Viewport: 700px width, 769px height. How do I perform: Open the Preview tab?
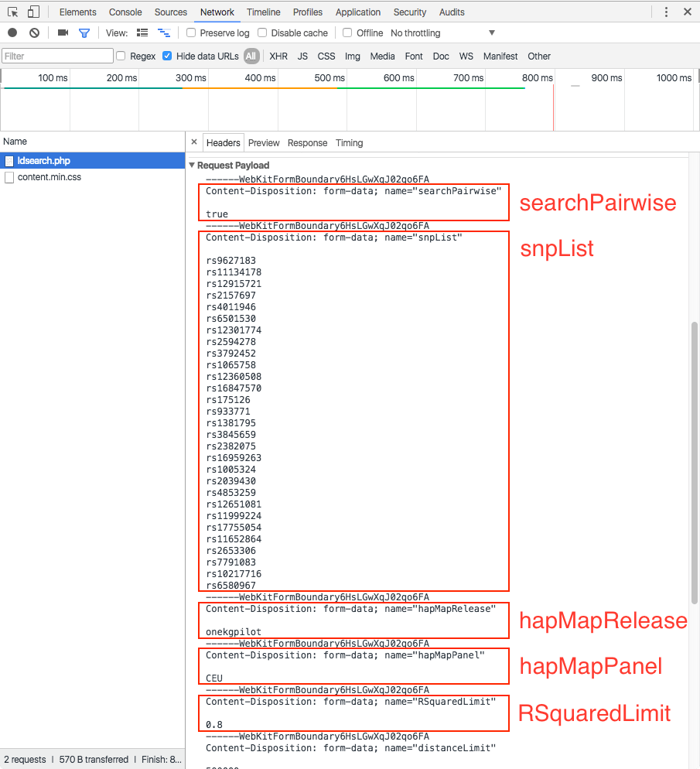(264, 142)
